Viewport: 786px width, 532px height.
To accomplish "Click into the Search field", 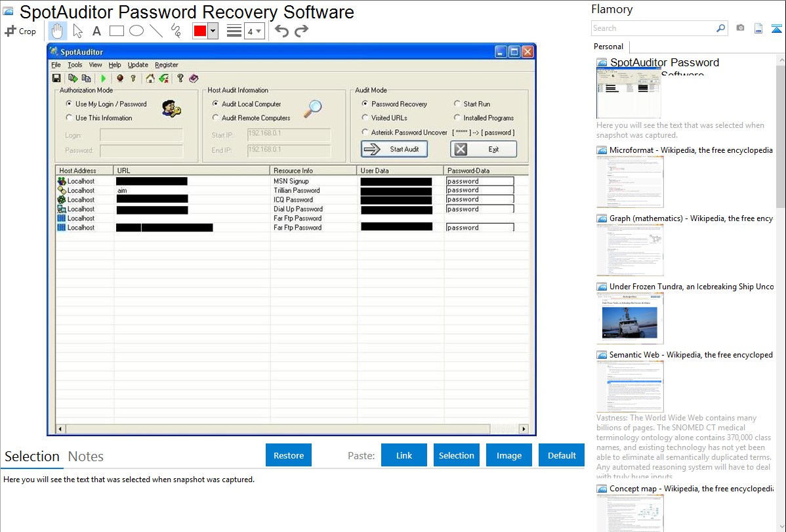I will [653, 28].
